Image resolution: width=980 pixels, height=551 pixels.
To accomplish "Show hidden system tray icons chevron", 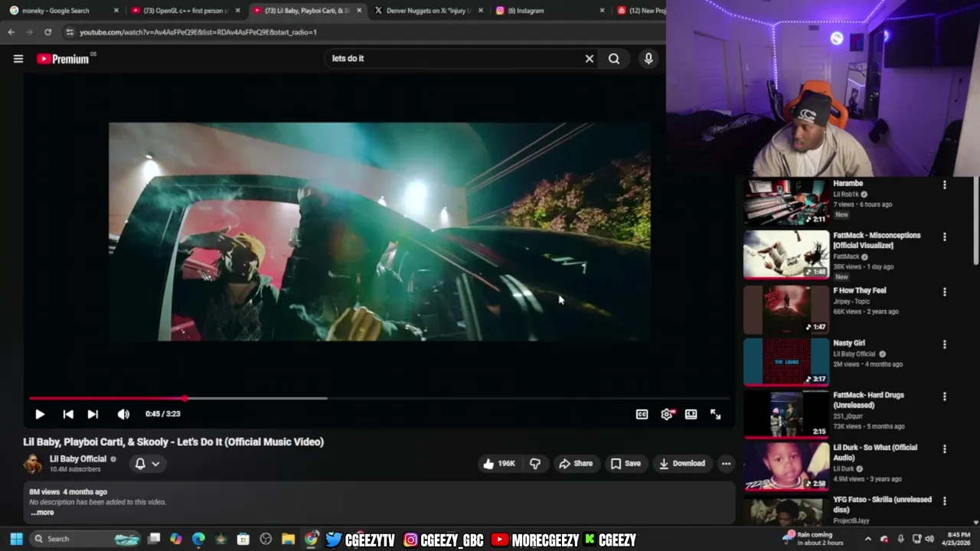I will tap(867, 539).
